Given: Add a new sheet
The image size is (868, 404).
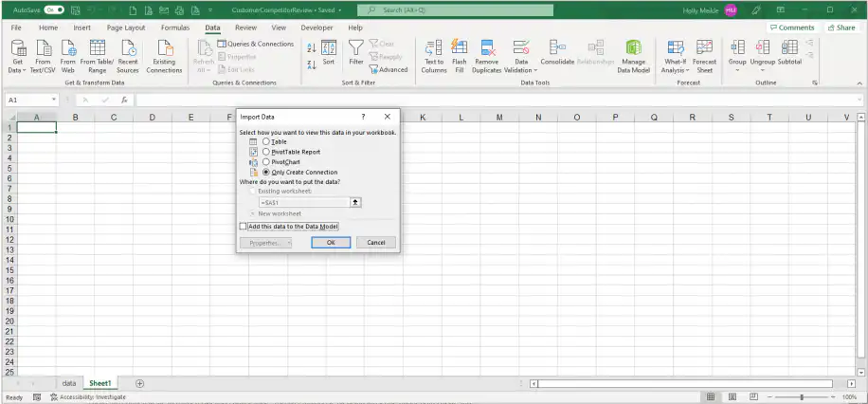Looking at the screenshot, I should click(x=139, y=383).
